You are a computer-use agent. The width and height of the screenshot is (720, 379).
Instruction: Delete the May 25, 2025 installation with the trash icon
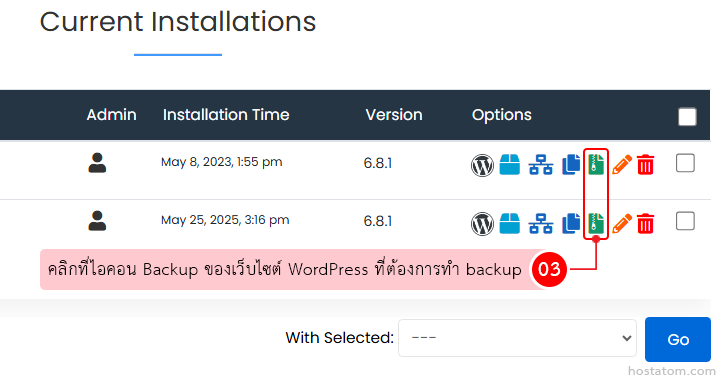(646, 224)
